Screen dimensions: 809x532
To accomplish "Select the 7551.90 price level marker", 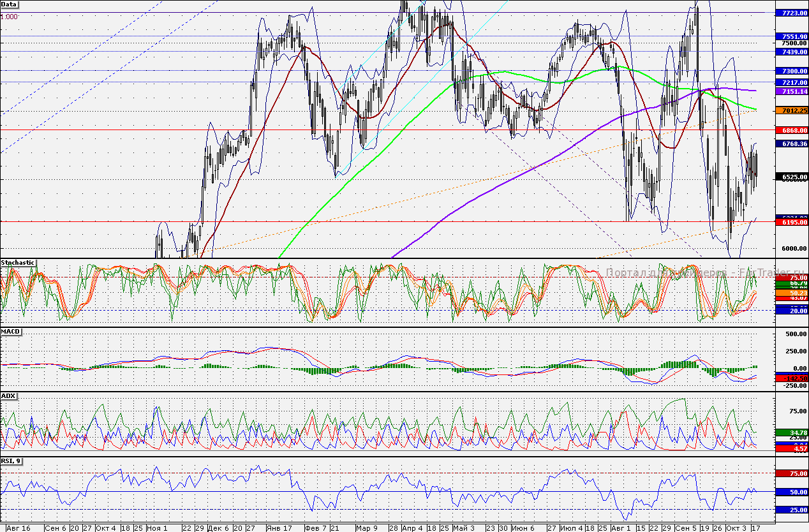I will tap(790, 36).
